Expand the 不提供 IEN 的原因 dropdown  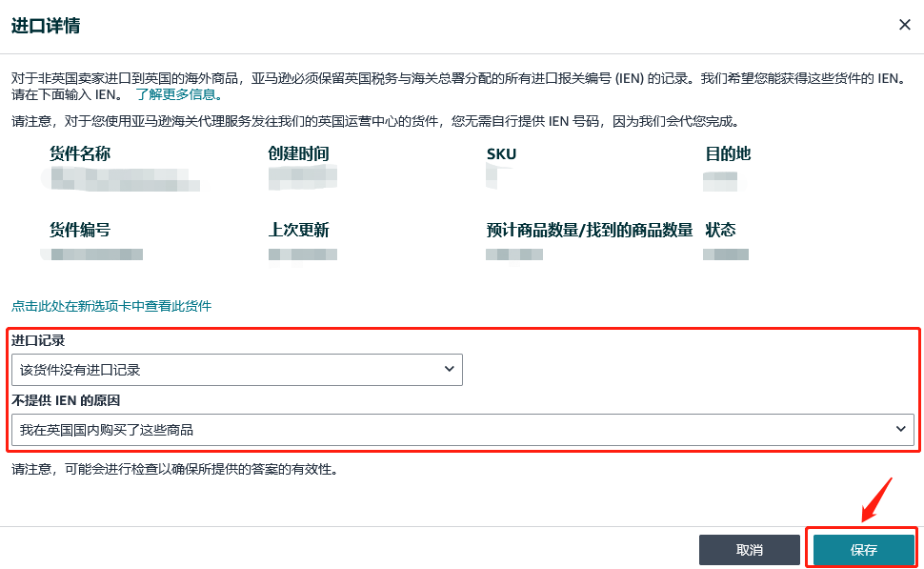pos(461,429)
